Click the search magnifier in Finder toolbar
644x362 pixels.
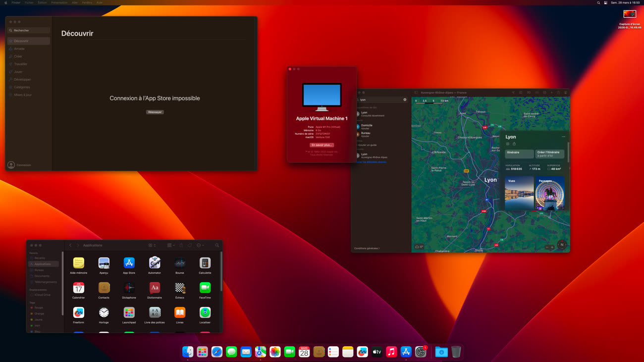coord(217,245)
